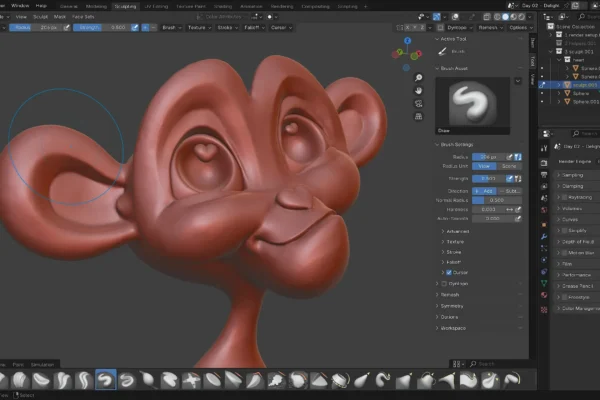Switch to the UV Editing workspace tab
The width and height of the screenshot is (600, 400).
(x=156, y=6)
